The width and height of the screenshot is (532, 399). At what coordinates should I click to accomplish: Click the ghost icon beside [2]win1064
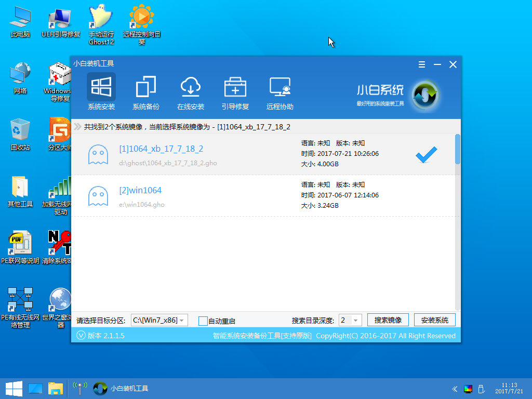[99, 195]
